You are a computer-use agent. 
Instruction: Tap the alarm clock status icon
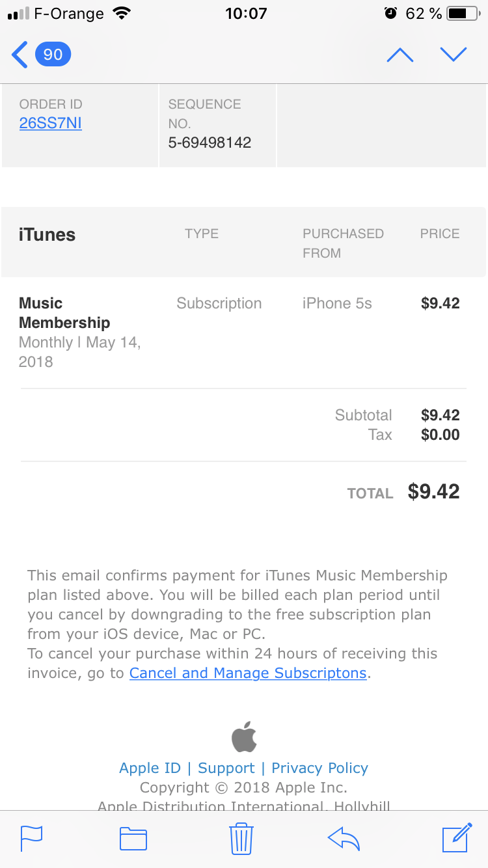(x=390, y=14)
